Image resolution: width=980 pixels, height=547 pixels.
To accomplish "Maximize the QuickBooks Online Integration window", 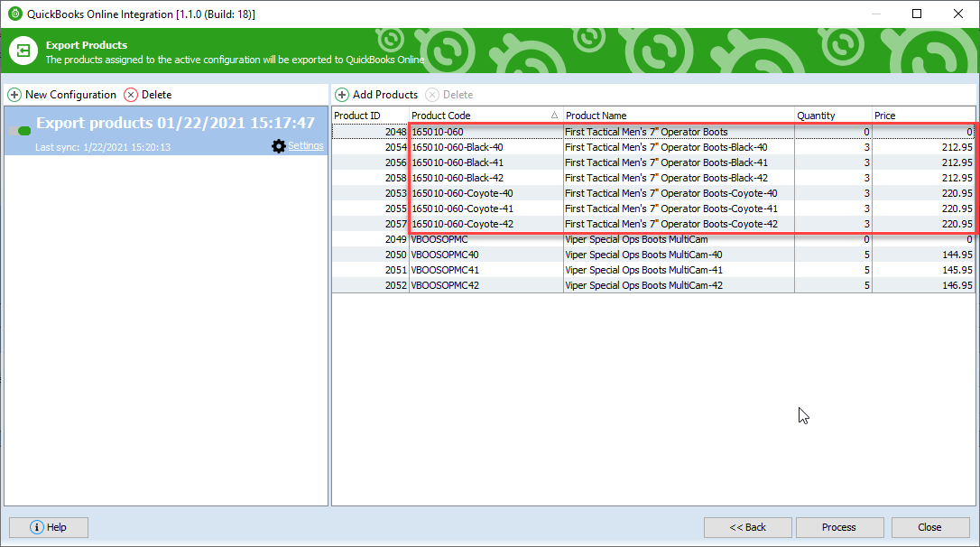I will 917,14.
